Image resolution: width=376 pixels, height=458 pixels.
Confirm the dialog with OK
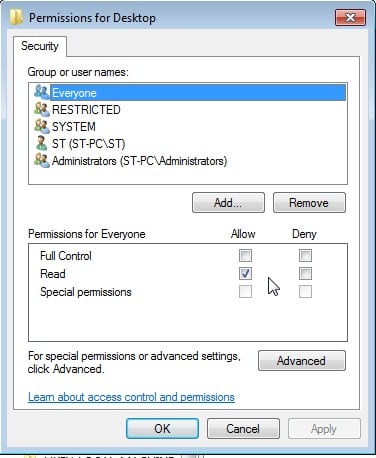[162, 429]
